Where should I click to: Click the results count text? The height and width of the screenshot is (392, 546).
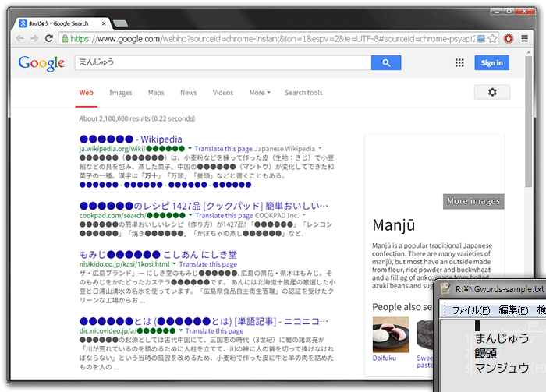136,118
